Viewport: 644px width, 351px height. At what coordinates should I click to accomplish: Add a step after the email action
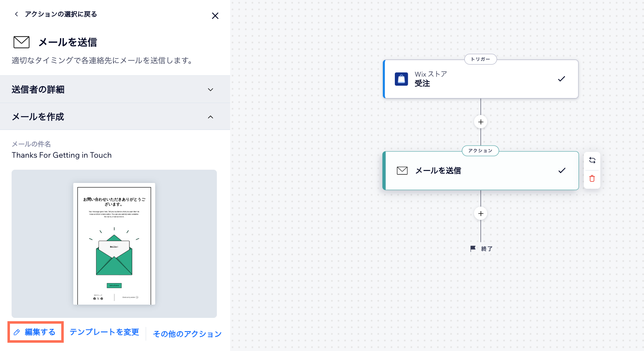[481, 214]
